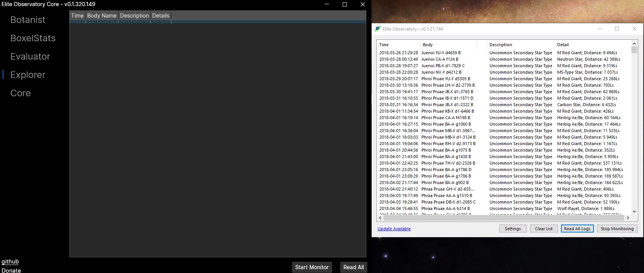Click the Read All Logs button
This screenshot has width=644, height=273.
point(577,229)
